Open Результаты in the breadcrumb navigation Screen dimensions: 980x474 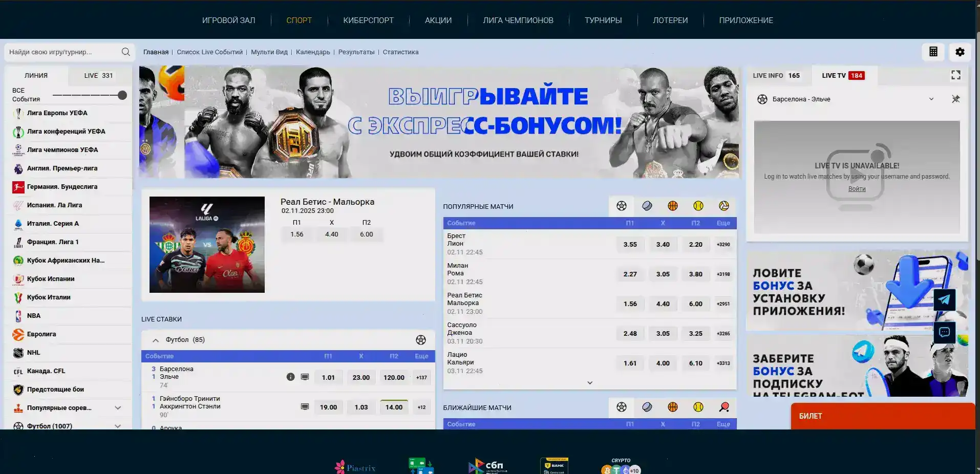tap(357, 52)
